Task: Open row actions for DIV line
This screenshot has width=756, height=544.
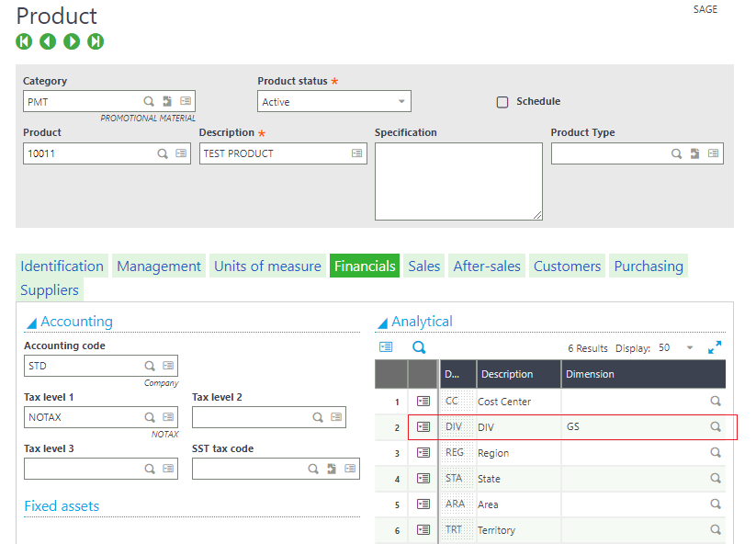Action: pyautogui.click(x=423, y=426)
